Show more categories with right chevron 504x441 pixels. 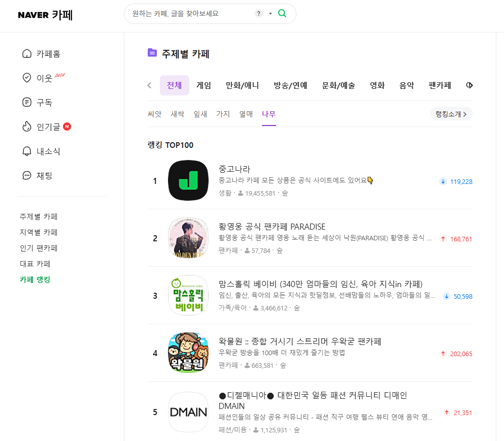click(469, 85)
